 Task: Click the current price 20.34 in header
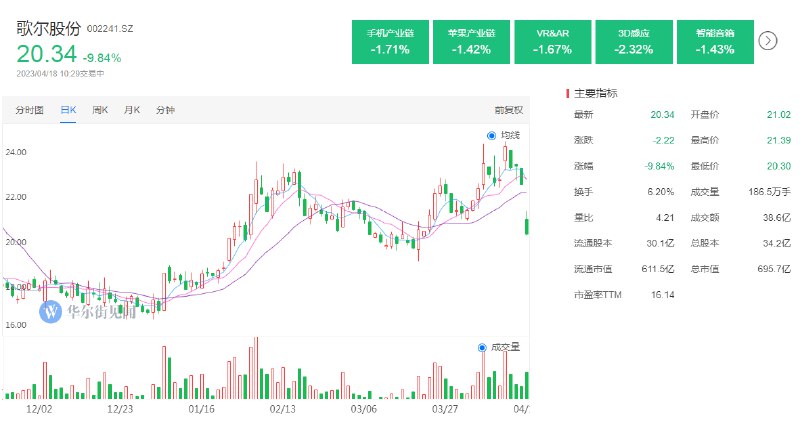point(46,54)
